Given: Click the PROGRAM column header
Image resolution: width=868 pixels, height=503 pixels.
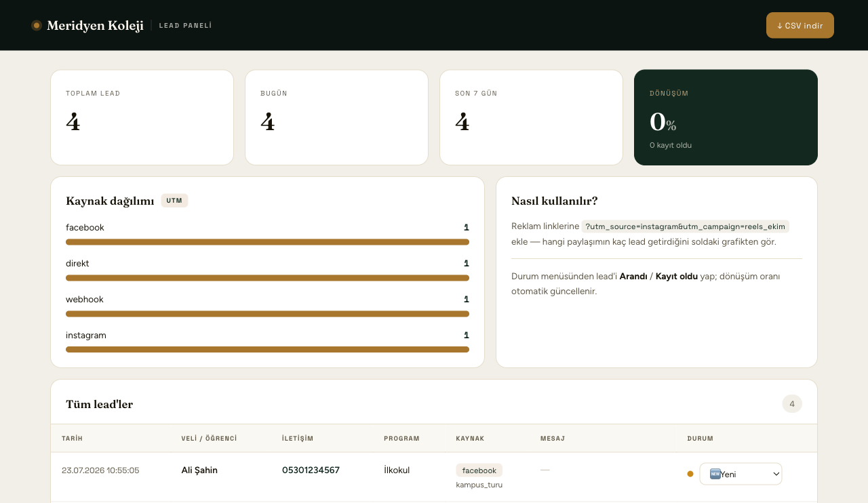Looking at the screenshot, I should 401,439.
